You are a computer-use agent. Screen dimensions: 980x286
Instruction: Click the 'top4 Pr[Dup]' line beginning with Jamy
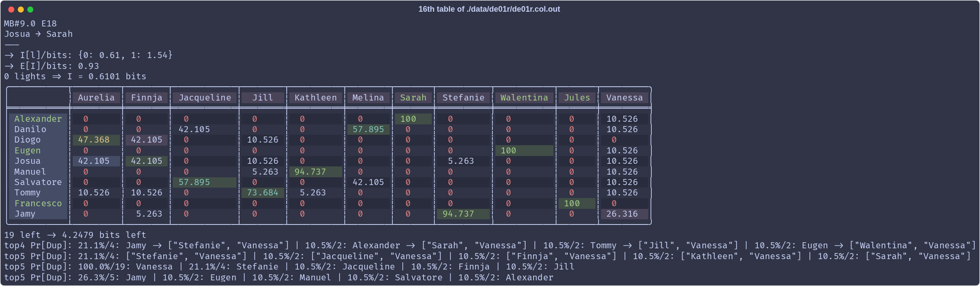(490, 245)
